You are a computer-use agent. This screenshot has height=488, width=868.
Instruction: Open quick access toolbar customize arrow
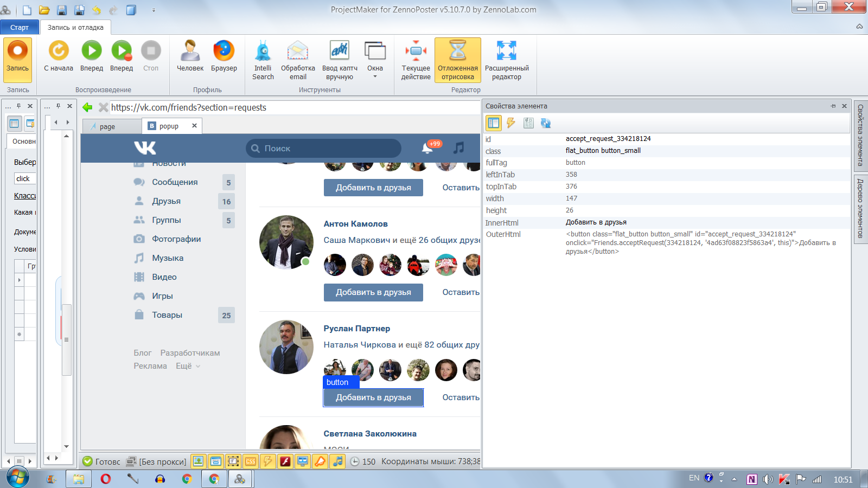pos(154,10)
